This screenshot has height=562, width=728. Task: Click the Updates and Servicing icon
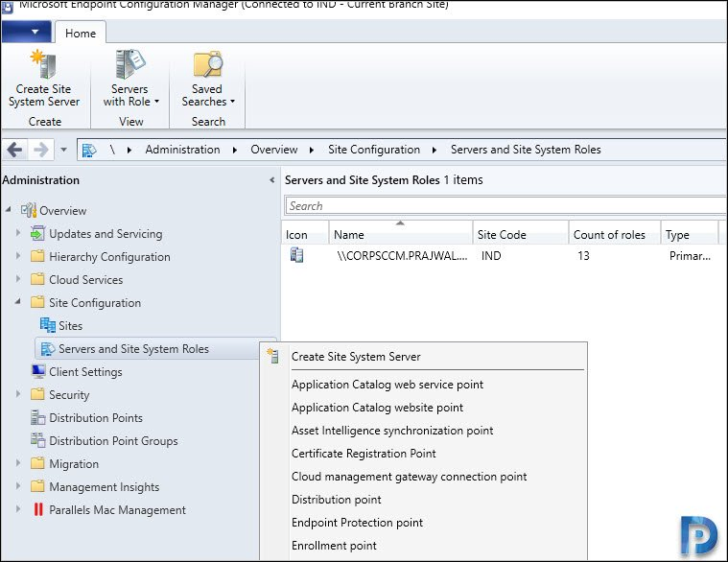(37, 233)
